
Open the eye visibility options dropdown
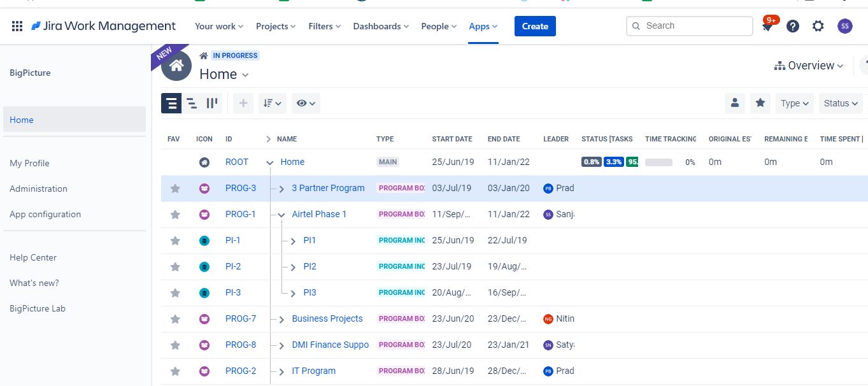(x=306, y=103)
